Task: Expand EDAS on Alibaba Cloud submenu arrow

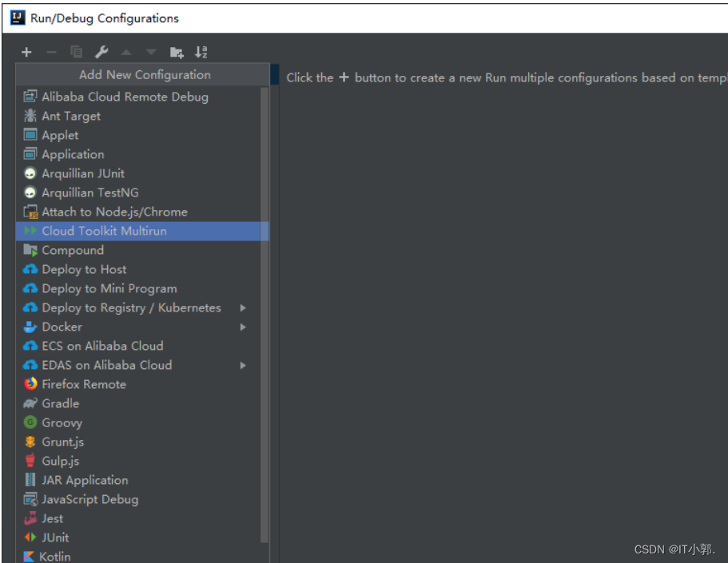Action: point(242,365)
